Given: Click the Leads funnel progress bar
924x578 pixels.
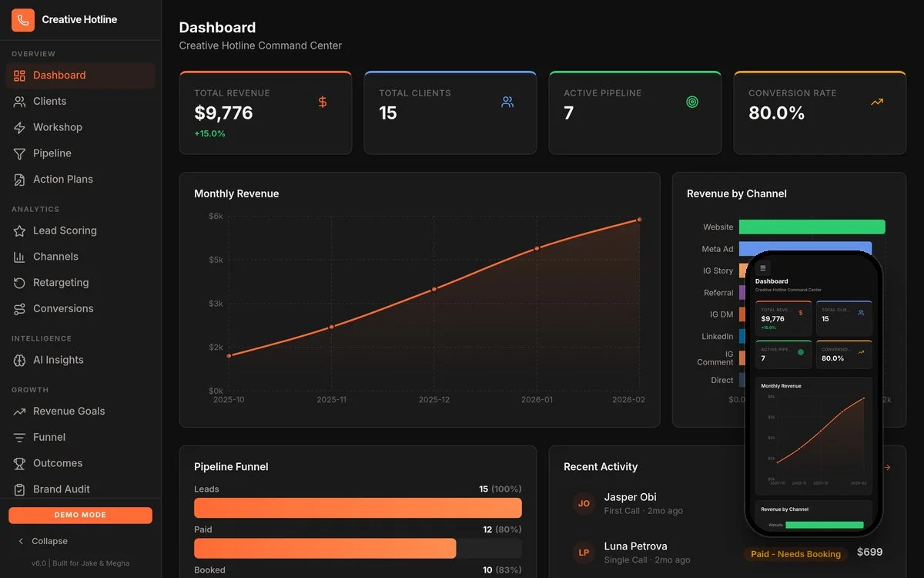Looking at the screenshot, I should point(358,508).
